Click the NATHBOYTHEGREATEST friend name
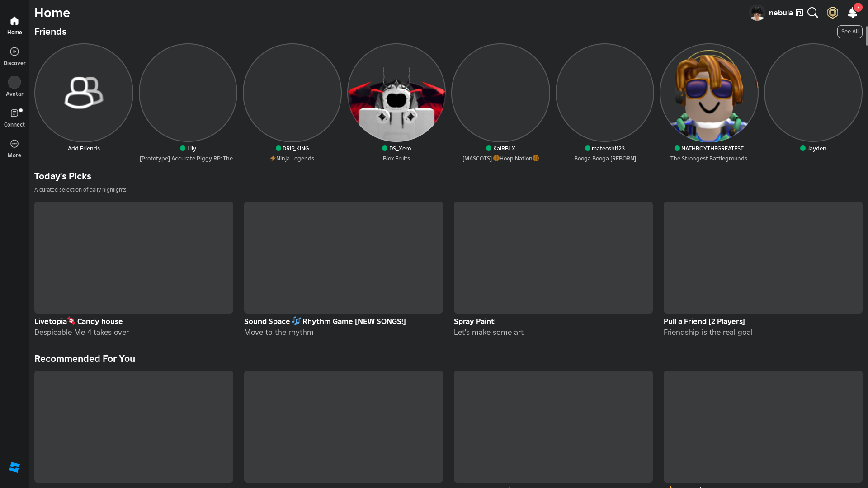868x488 pixels. click(x=712, y=149)
